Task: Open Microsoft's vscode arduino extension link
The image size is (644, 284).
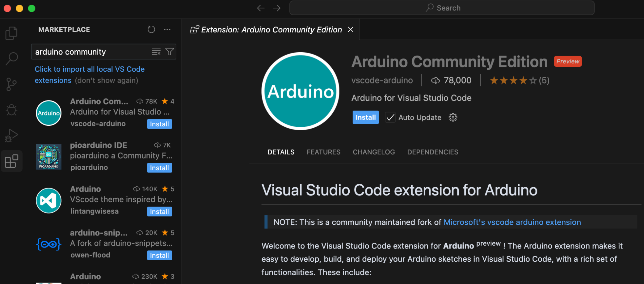Action: pos(512,222)
